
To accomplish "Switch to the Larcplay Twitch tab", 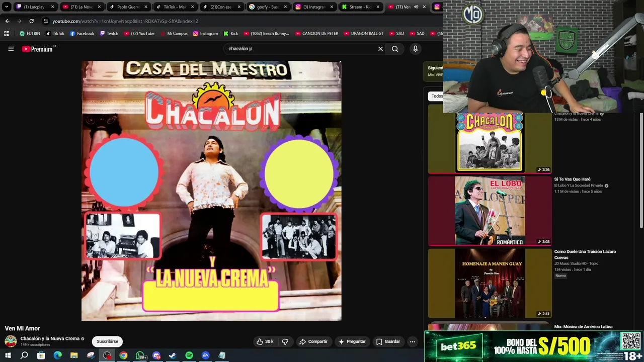I will [35, 7].
